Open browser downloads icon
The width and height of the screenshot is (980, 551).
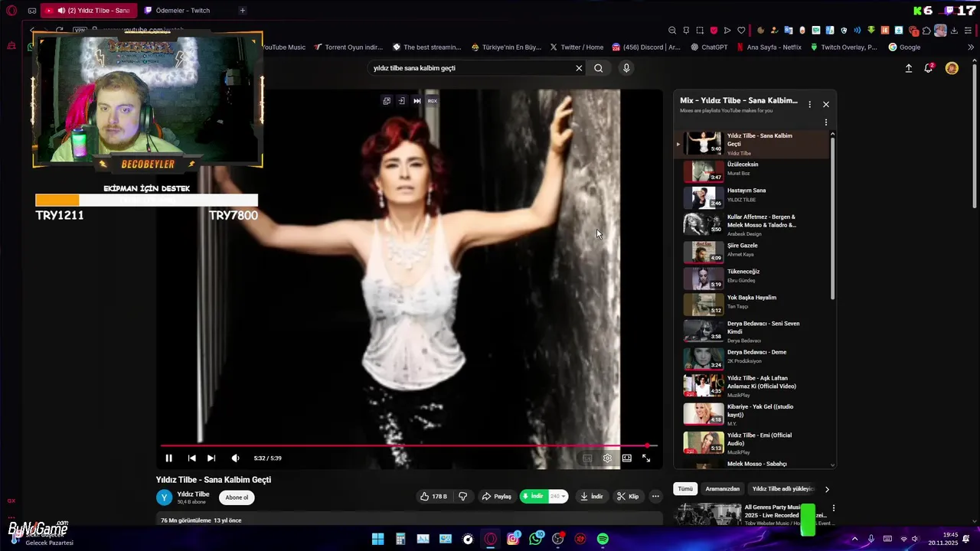(954, 31)
